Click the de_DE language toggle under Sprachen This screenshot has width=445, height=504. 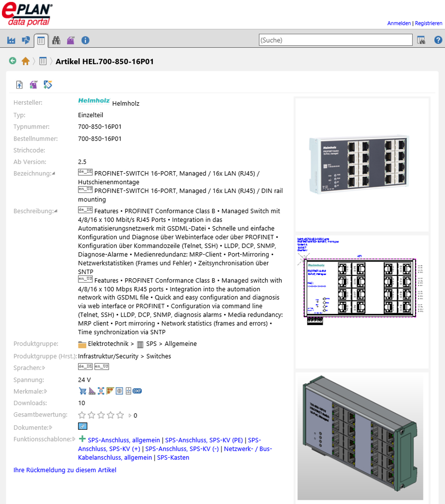(x=84, y=366)
